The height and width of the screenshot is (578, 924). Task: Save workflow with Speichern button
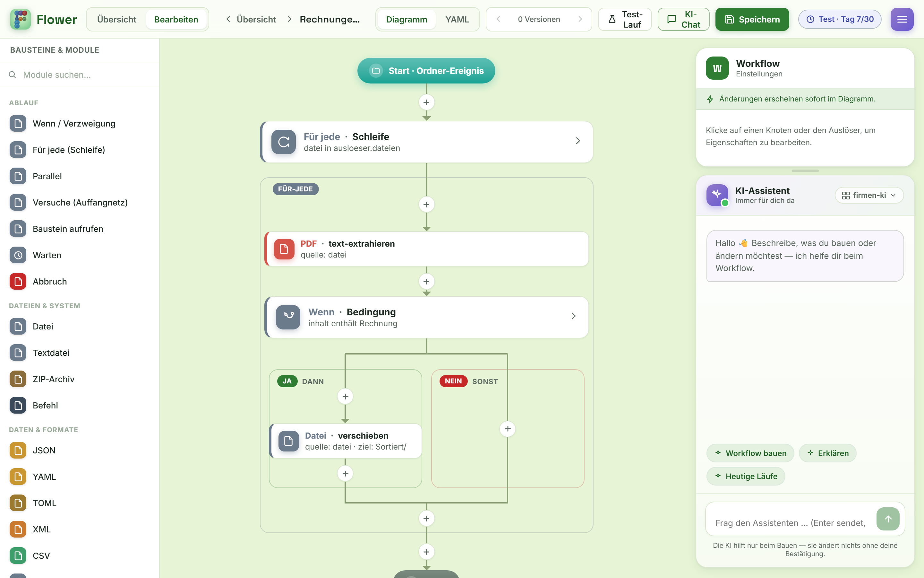coord(752,19)
